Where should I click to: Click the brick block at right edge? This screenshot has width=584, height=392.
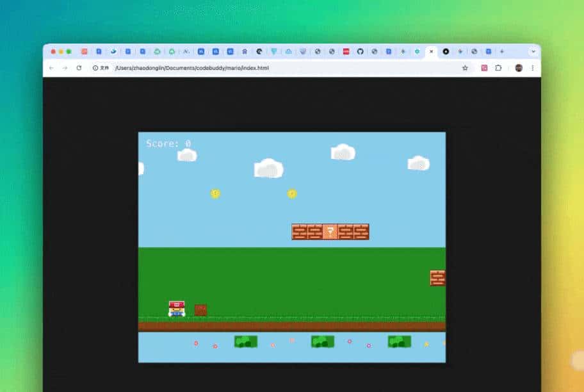pyautogui.click(x=437, y=278)
